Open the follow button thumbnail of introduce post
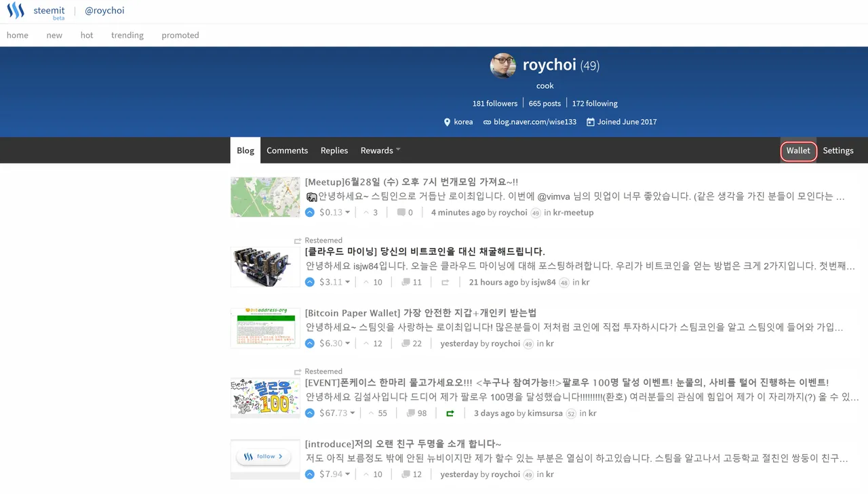Image resolution: width=868 pixels, height=494 pixels. pyautogui.click(x=265, y=459)
